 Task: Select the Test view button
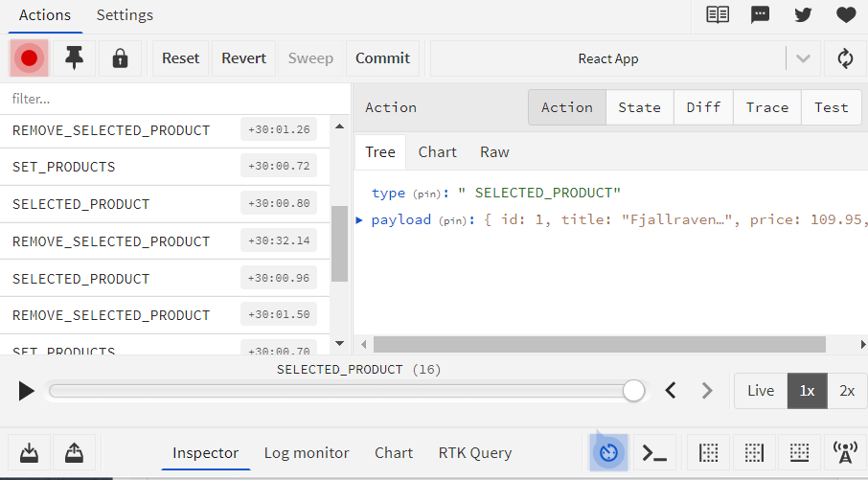pyautogui.click(x=832, y=107)
